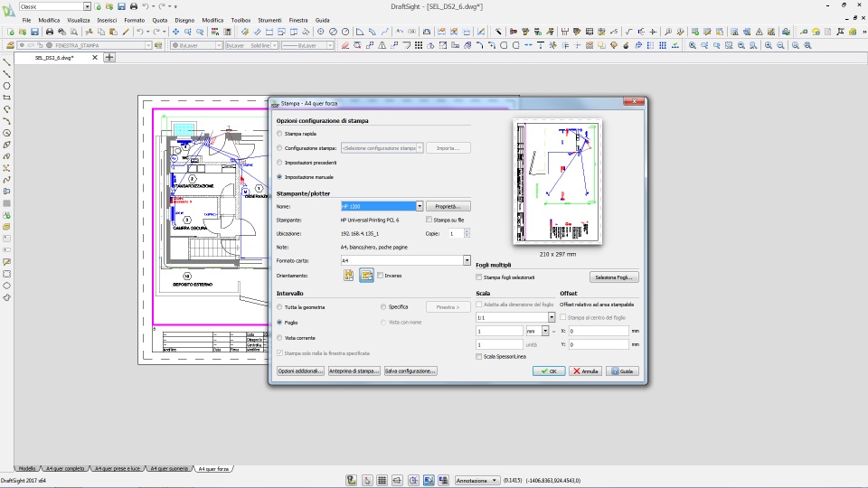
Task: Check the 'Inverso' orientation checkbox
Action: [381, 276]
